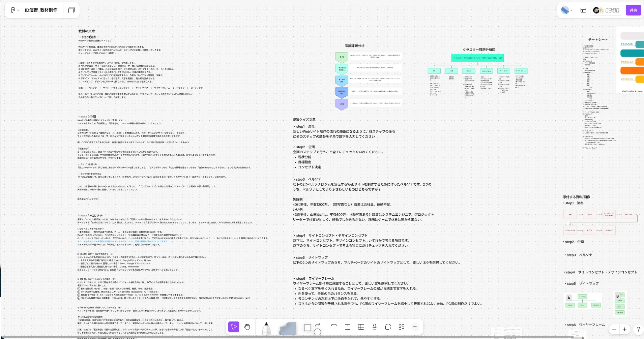Select the Hand tool in bottom toolbar
The image size is (644, 339).
pyautogui.click(x=247, y=327)
